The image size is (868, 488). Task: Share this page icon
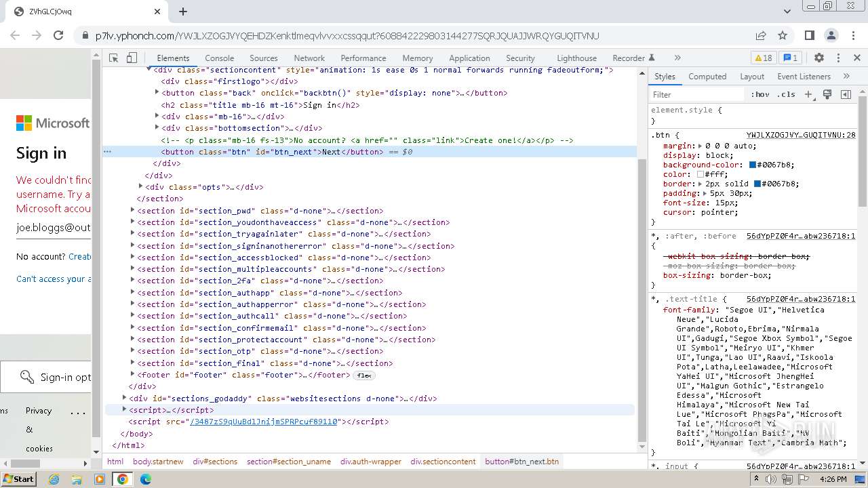[761, 36]
